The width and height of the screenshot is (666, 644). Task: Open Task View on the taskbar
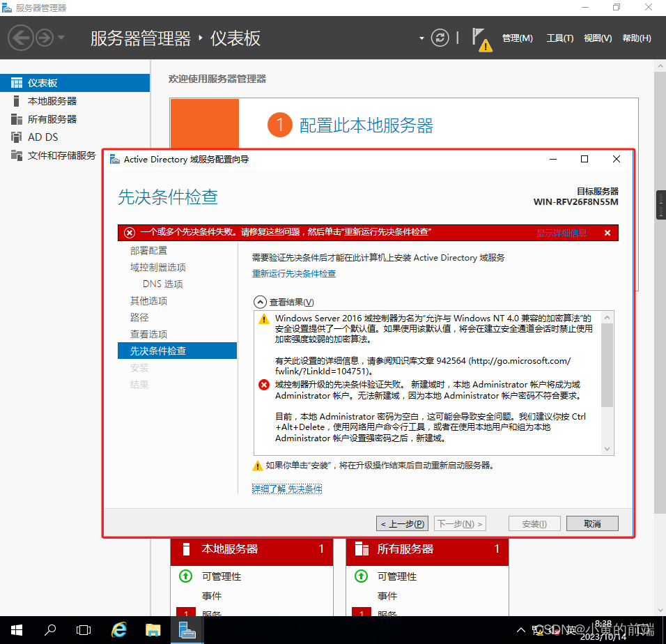tap(84, 630)
